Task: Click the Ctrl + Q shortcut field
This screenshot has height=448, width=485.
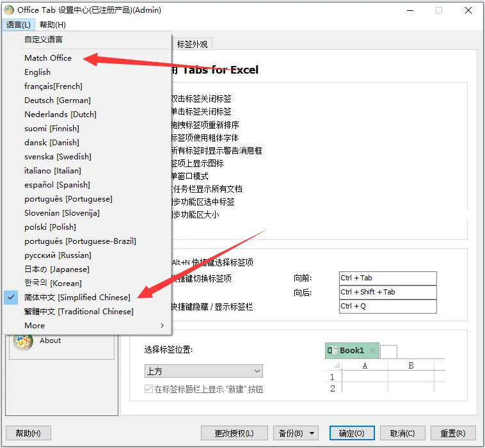Action: [x=388, y=307]
